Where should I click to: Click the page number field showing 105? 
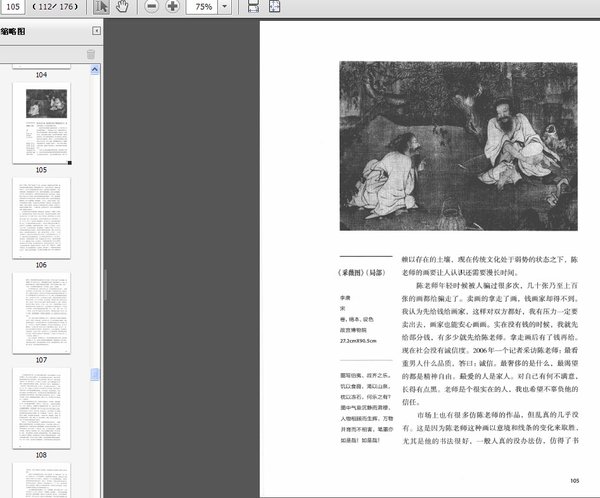[x=14, y=8]
